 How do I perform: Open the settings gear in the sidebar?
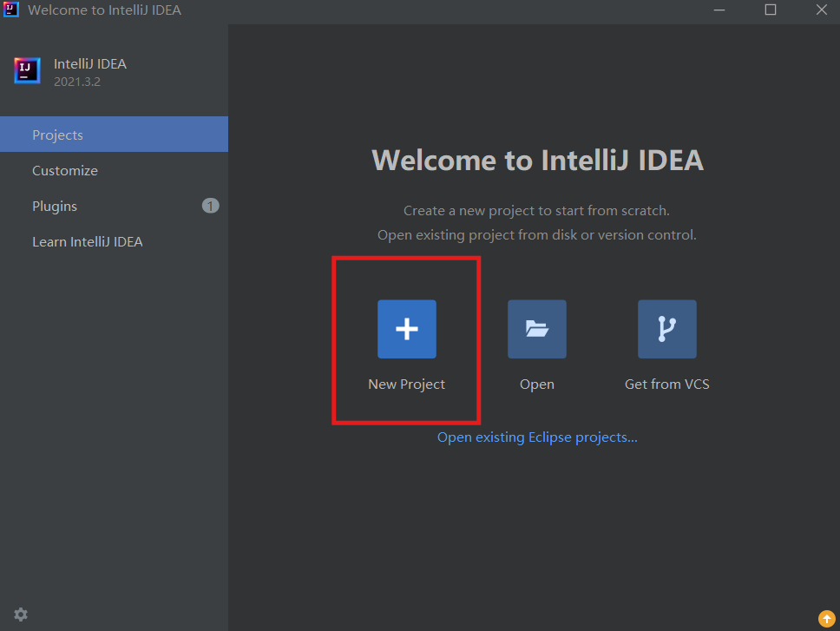pos(21,615)
